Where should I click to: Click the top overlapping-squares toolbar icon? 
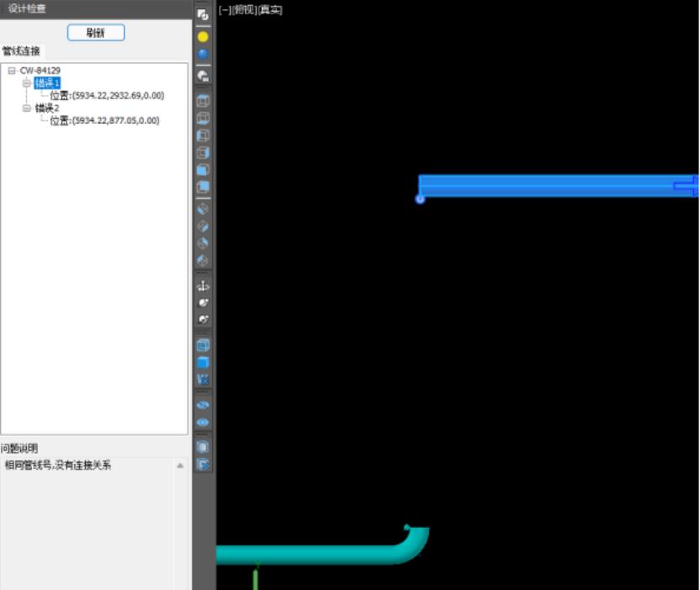click(203, 14)
